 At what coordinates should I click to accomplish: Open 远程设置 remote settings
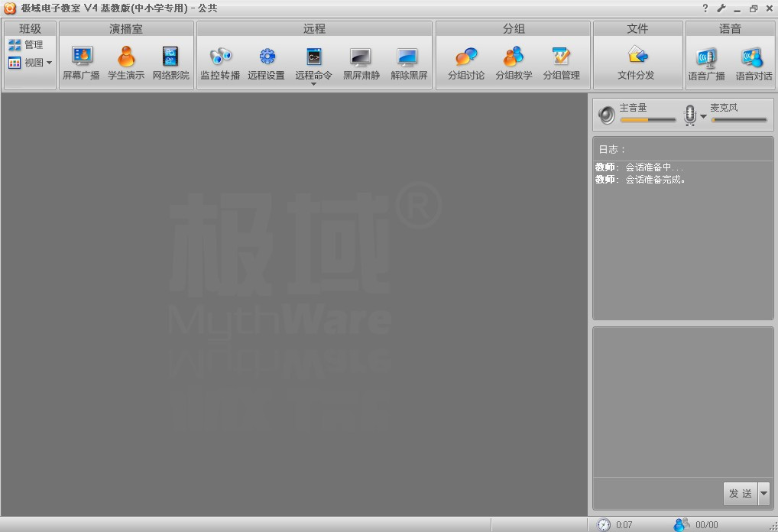[x=266, y=62]
